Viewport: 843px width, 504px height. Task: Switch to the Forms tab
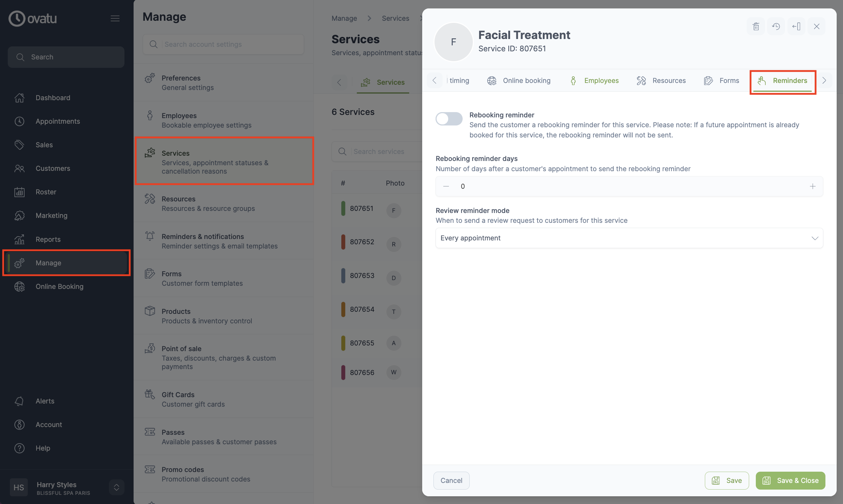tap(721, 80)
